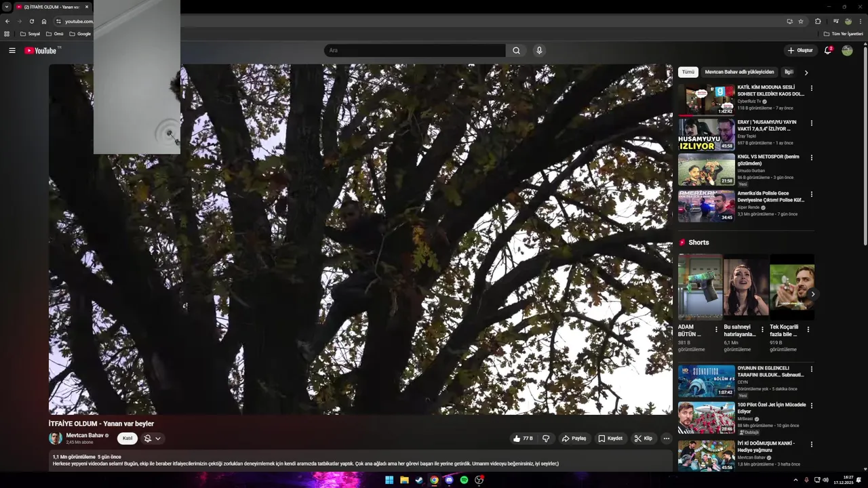
Task: Open Sosyal bookmarks folder
Action: click(x=30, y=34)
